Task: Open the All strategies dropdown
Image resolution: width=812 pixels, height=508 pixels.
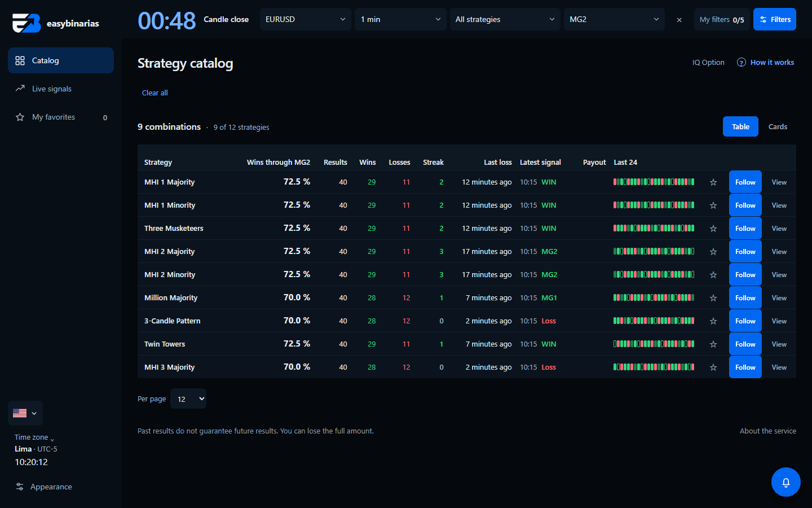Action: tap(505, 19)
